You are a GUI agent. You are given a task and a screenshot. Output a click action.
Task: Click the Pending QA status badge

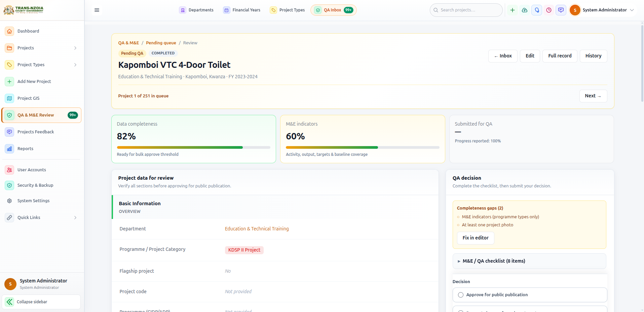(132, 53)
